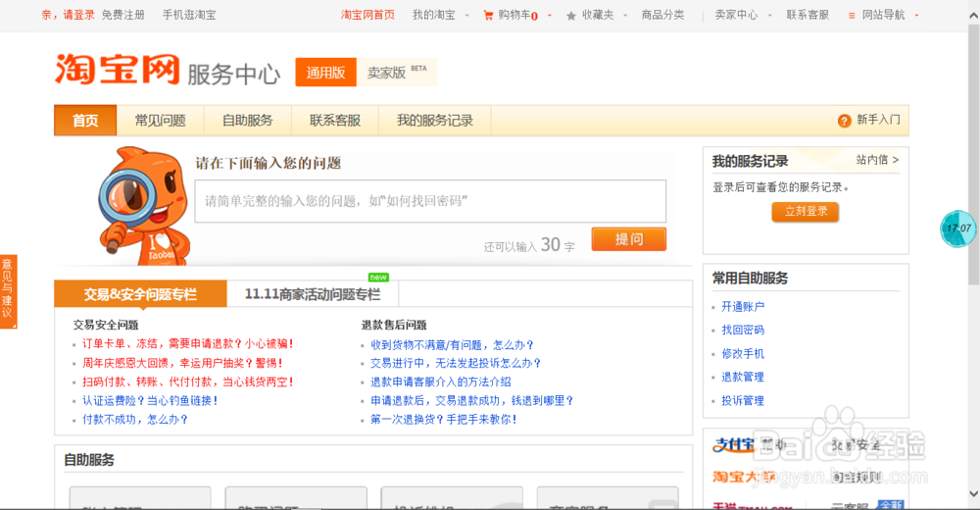Open 第一次退换货？手把手来教你 link
Viewport: 980px width, 510px height.
pyautogui.click(x=444, y=419)
